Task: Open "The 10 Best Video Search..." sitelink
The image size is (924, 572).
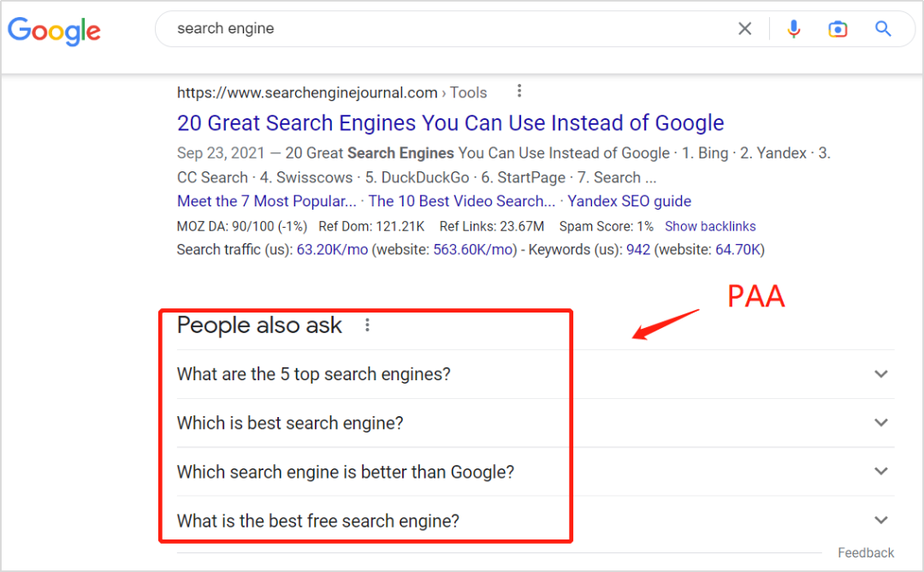Action: click(462, 201)
